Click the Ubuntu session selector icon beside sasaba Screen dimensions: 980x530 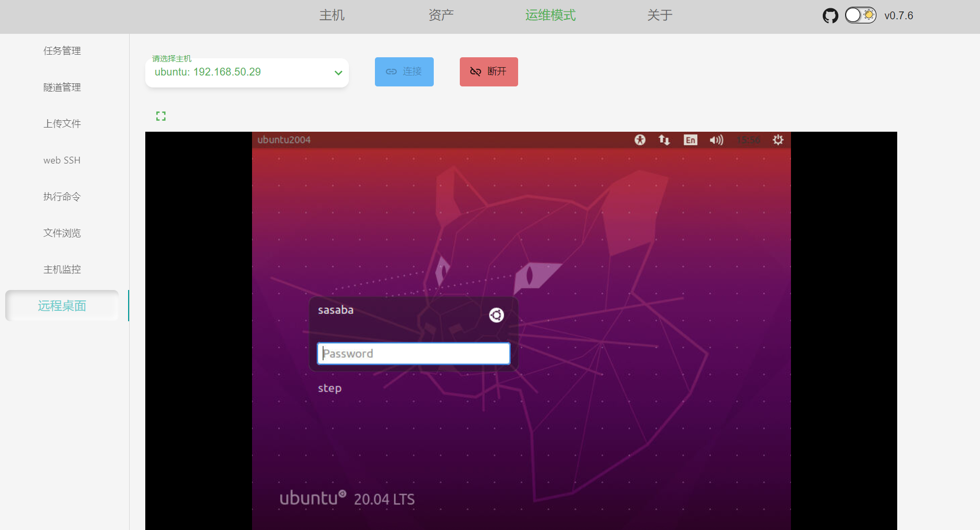[496, 315]
